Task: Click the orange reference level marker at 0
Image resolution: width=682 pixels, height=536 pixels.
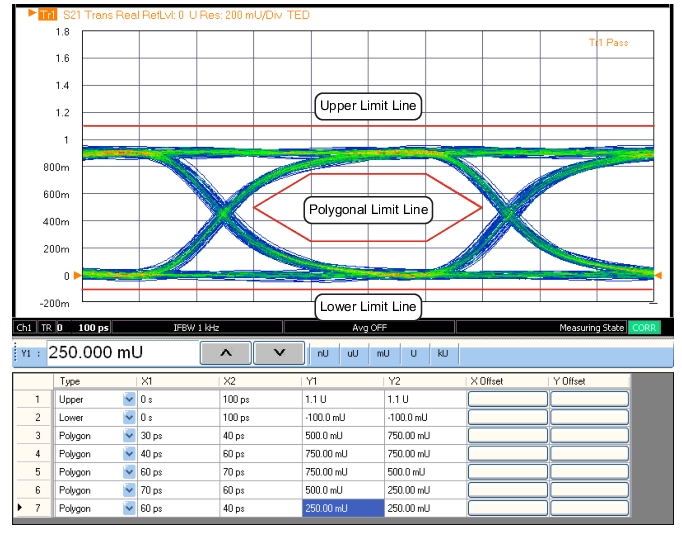Action: (x=77, y=275)
